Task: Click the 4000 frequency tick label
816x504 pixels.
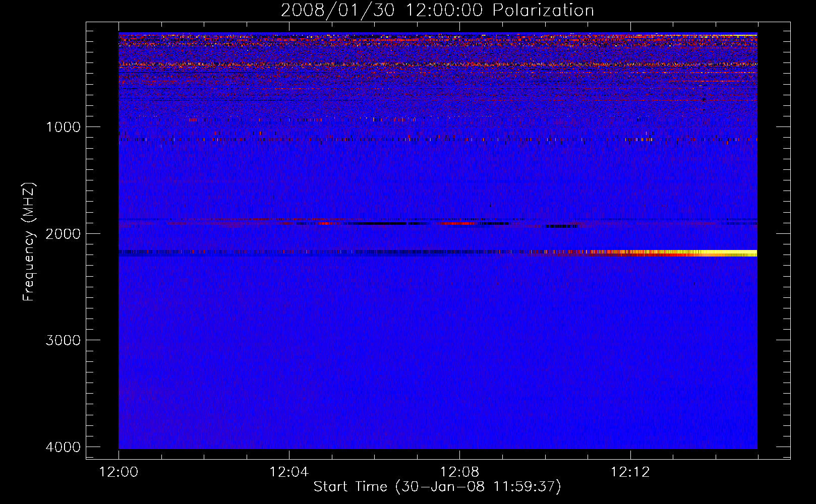Action: click(63, 447)
